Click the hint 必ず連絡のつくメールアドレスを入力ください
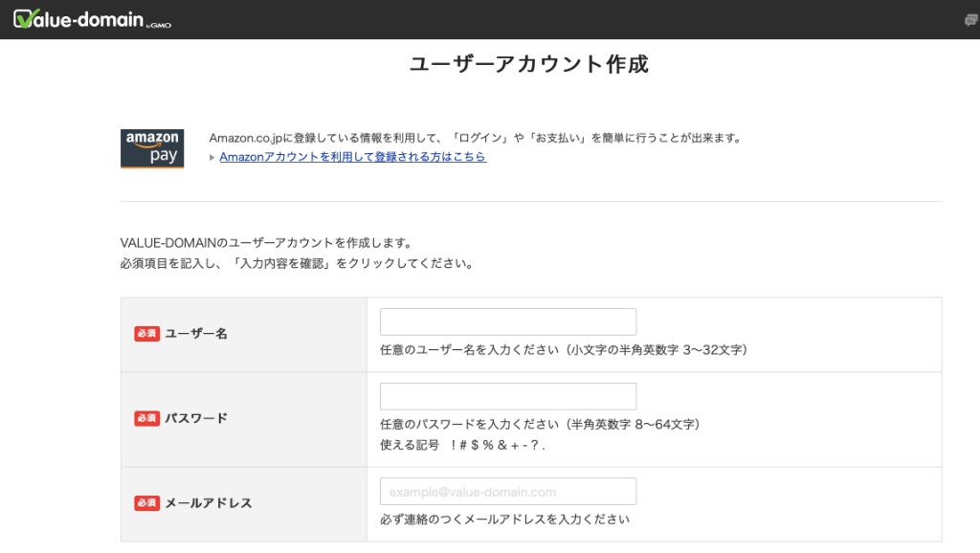980x553 pixels. [x=505, y=520]
